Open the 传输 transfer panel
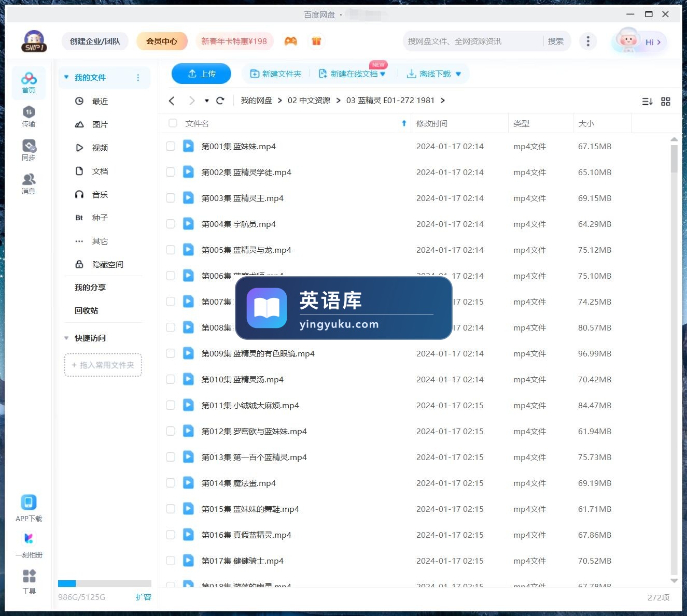Viewport: 687px width, 616px height. tap(29, 116)
